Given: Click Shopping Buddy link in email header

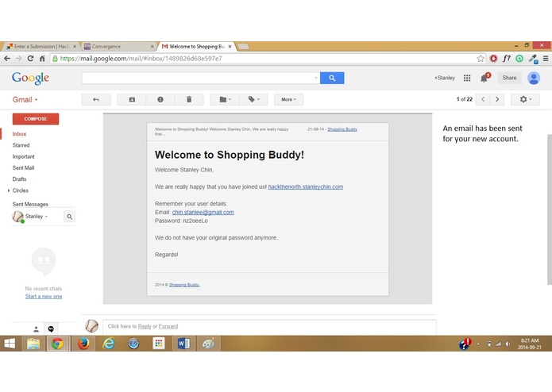Looking at the screenshot, I should pyautogui.click(x=342, y=129).
